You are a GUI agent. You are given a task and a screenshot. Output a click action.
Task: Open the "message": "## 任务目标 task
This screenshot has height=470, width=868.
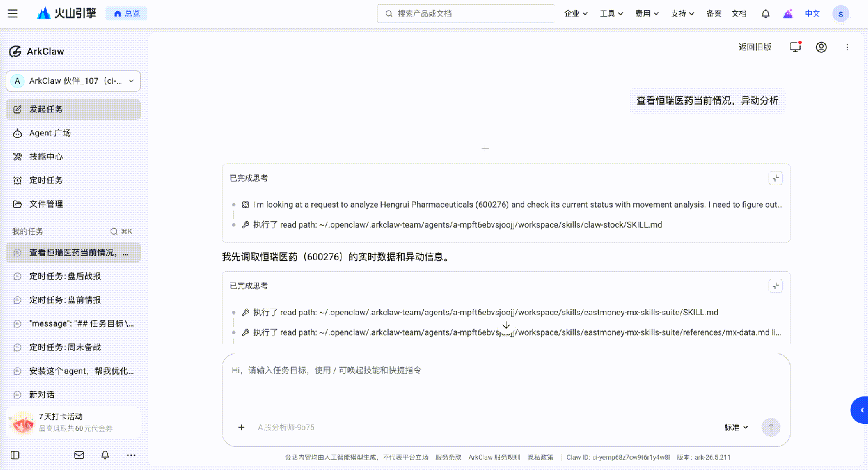click(x=73, y=323)
